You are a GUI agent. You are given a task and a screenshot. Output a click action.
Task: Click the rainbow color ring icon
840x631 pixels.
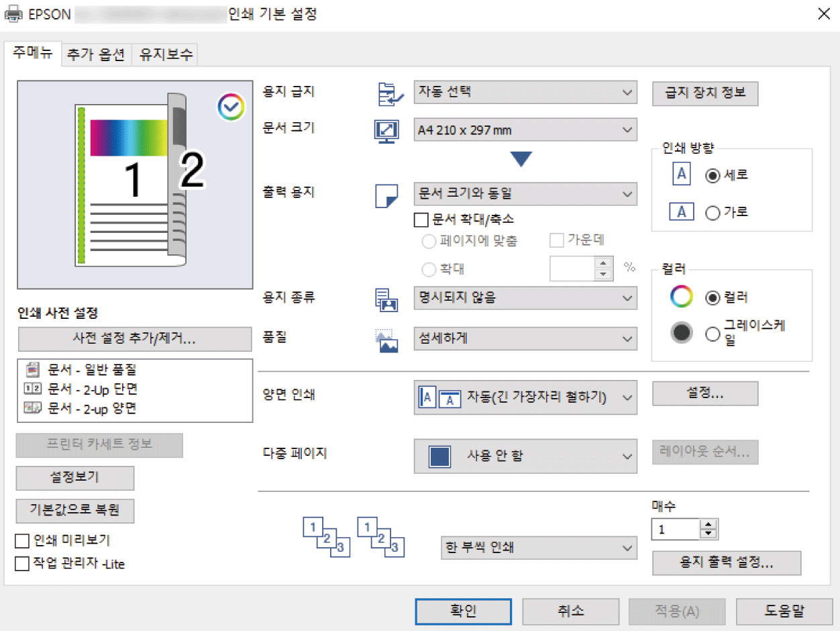click(x=682, y=298)
